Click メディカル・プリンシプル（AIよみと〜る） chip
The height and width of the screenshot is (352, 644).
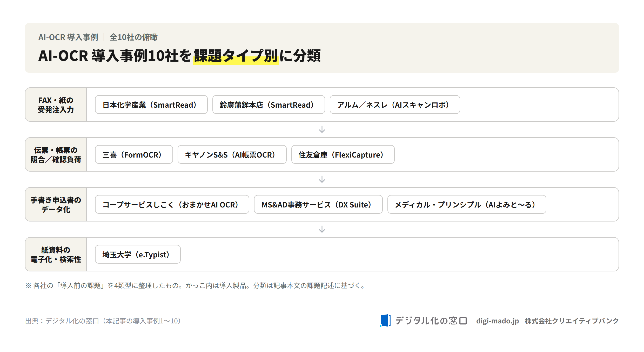point(467,204)
